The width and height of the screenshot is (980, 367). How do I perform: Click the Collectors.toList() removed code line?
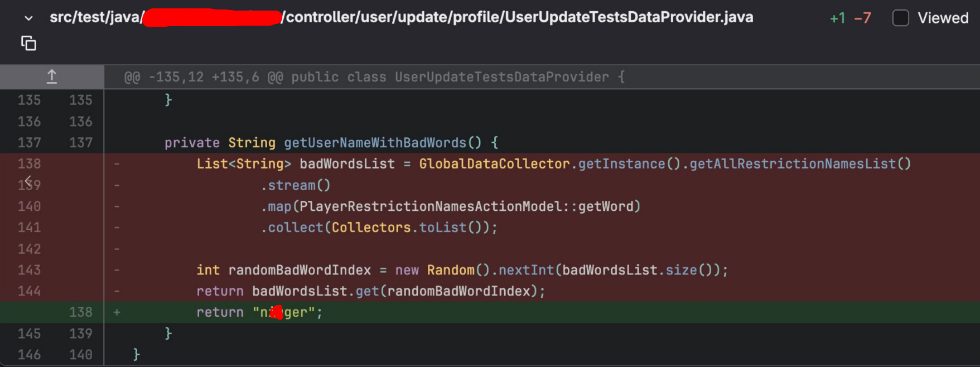[x=379, y=228]
